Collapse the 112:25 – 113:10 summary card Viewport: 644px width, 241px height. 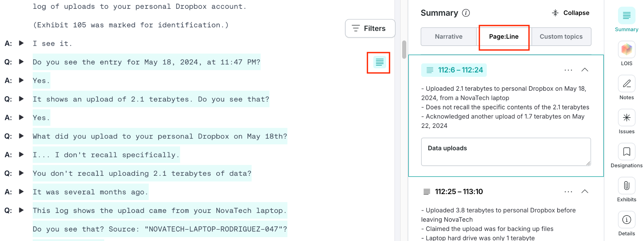click(x=585, y=191)
